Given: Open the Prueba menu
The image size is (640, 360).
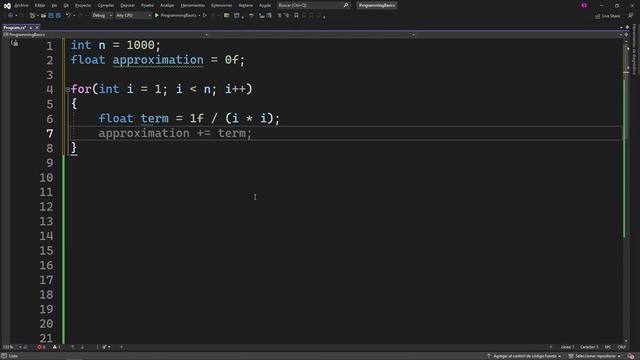Looking at the screenshot, I should pos(147,5).
